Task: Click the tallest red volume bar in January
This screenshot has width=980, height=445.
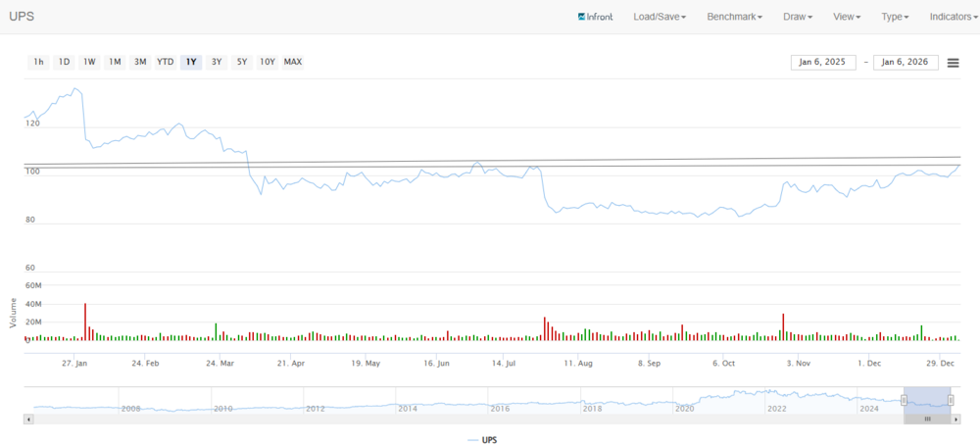Action: [85, 321]
